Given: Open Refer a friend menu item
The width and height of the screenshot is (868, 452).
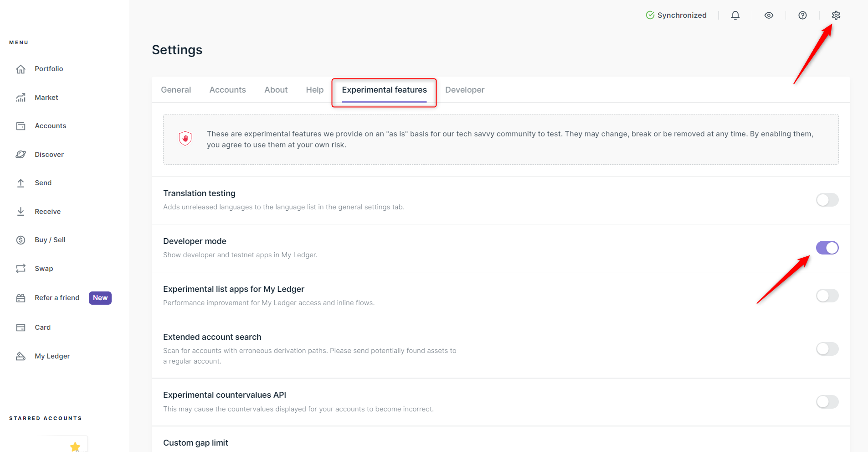Looking at the screenshot, I should pyautogui.click(x=57, y=298).
